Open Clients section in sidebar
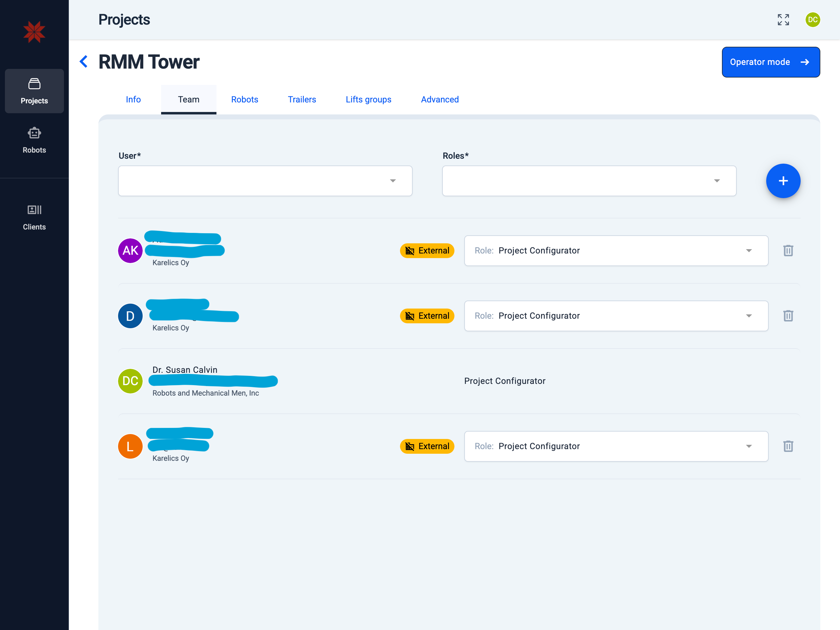 point(34,217)
